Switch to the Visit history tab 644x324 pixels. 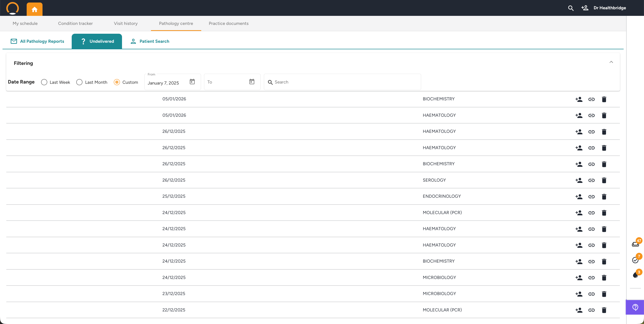click(x=126, y=23)
